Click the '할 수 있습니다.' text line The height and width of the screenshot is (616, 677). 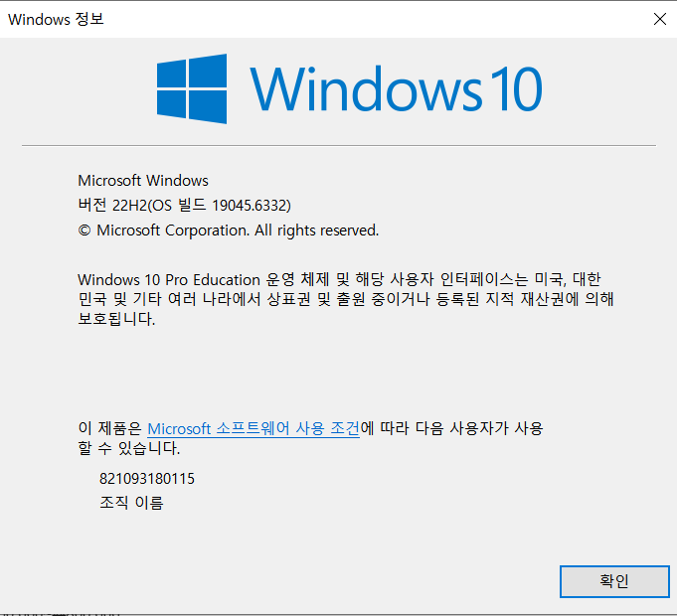coord(128,448)
